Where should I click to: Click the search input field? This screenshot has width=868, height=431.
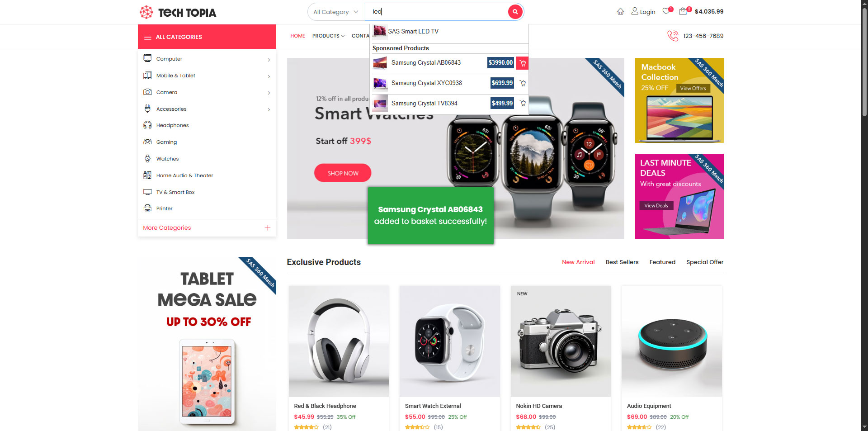click(437, 12)
